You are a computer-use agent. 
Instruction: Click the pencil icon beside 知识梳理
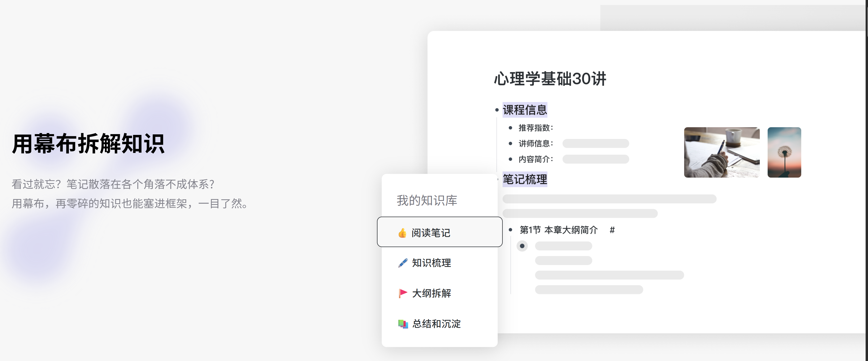(403, 263)
